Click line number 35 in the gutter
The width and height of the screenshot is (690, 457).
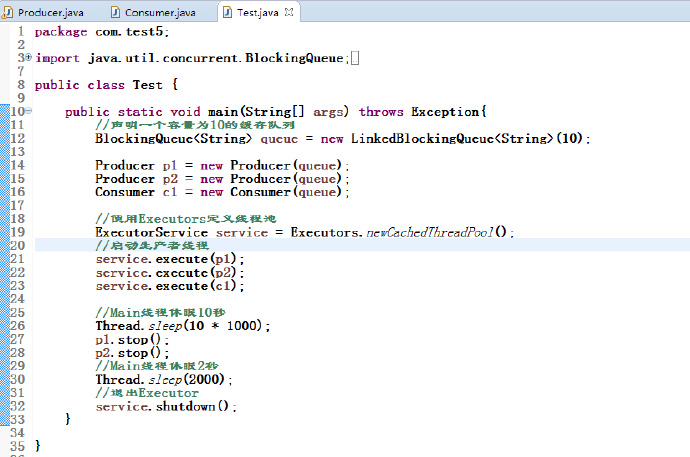point(17,446)
